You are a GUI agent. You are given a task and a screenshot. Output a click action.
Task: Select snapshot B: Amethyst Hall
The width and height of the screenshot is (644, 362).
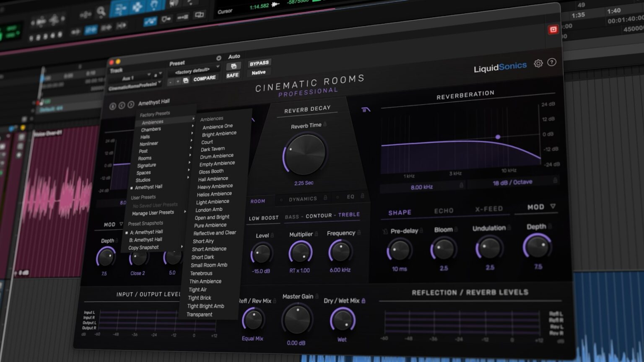coord(146,239)
